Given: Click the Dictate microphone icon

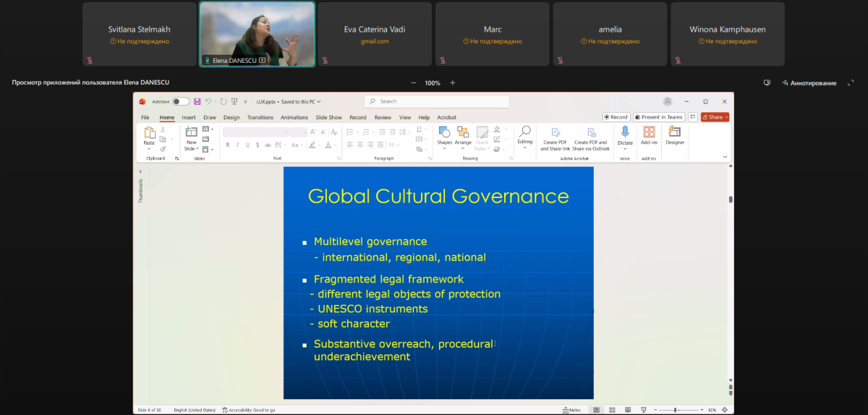Looking at the screenshot, I should (625, 132).
